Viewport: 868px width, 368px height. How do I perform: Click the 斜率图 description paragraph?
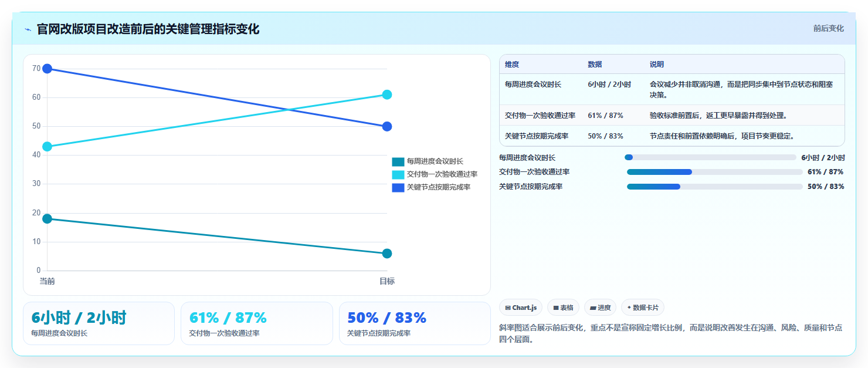click(x=672, y=333)
